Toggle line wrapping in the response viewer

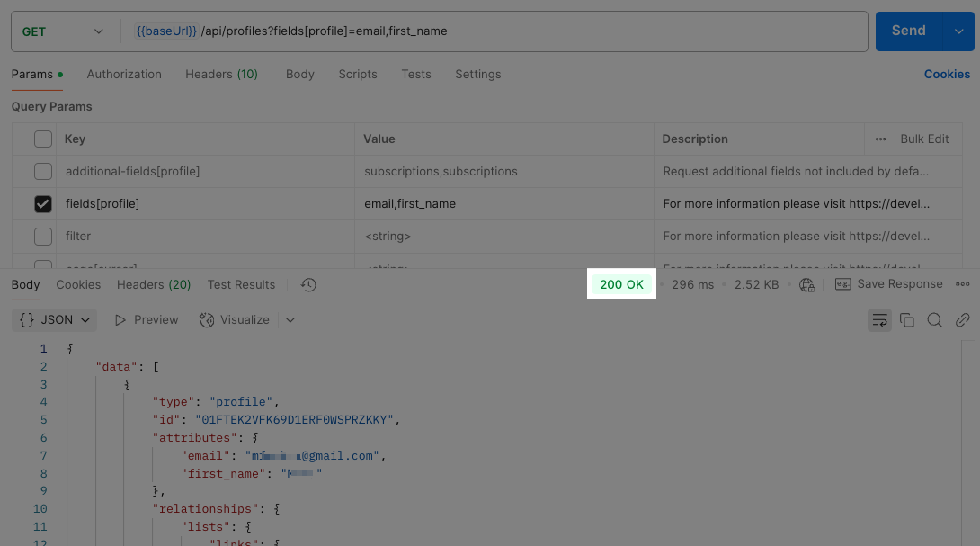click(x=879, y=319)
